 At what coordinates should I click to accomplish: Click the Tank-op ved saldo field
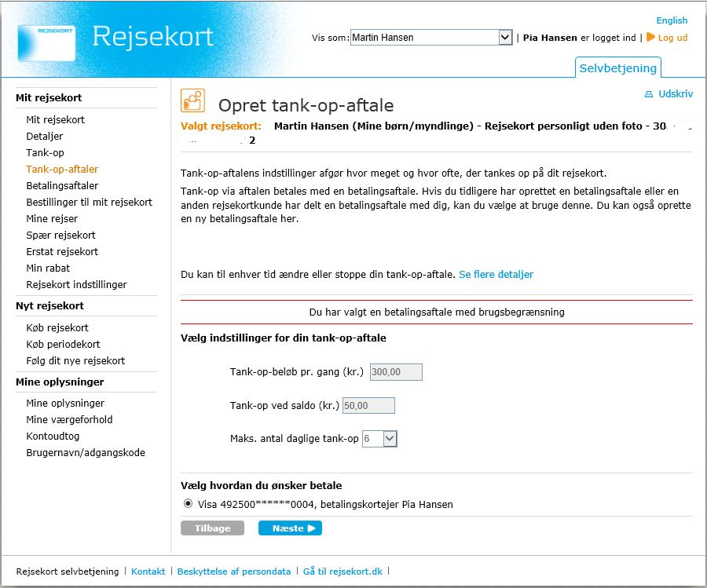click(x=368, y=406)
